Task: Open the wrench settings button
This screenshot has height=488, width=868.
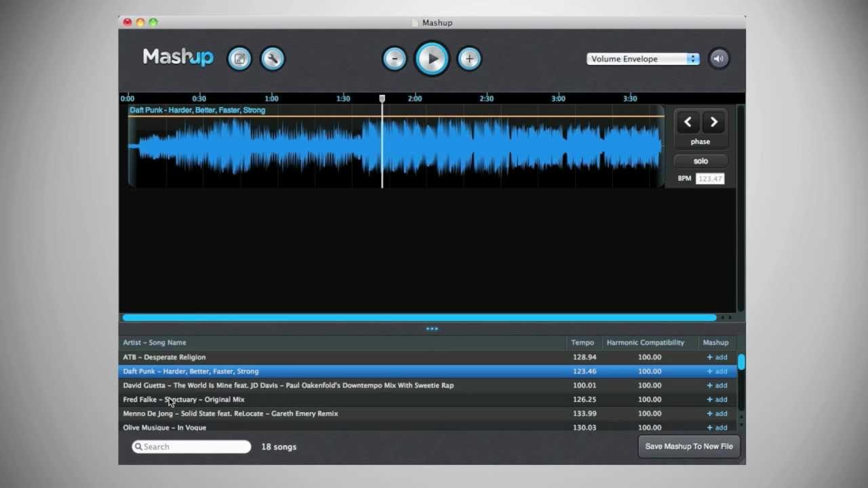Action: tap(273, 59)
